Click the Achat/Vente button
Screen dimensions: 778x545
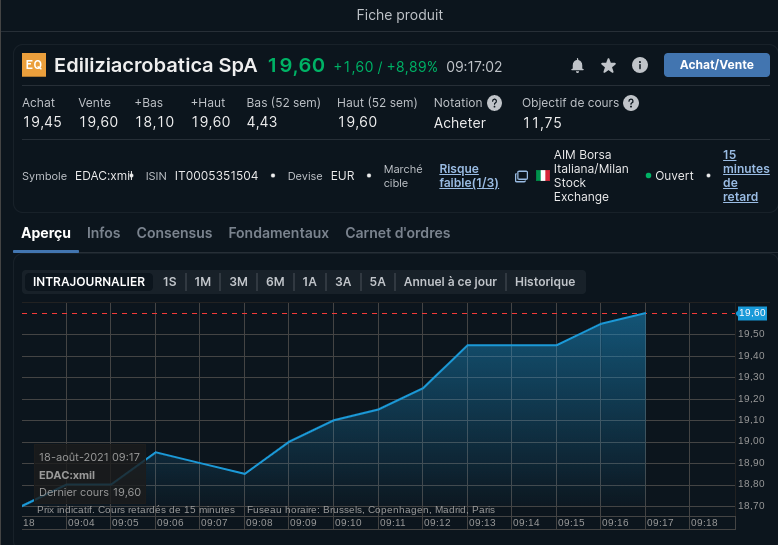tap(716, 65)
